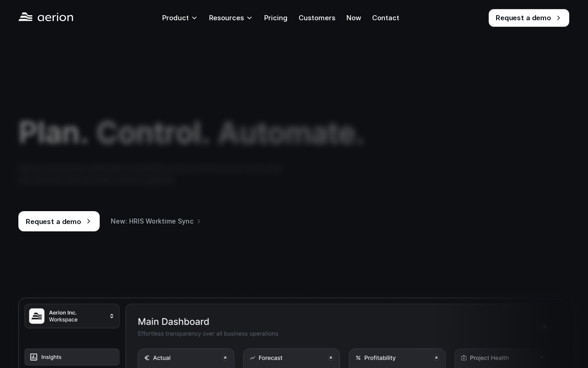Open the Profitability card's expand arrow
Viewport: 588px width, 368px height.
click(436, 358)
